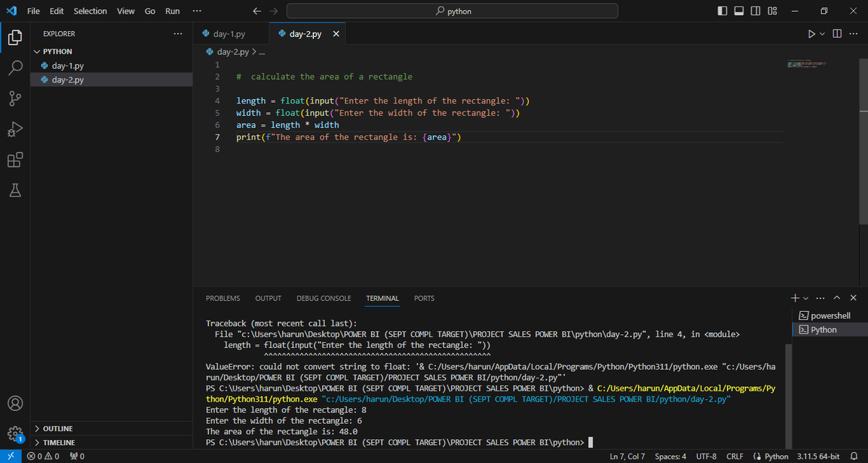The image size is (868, 463).
Task: Click the breadcrumb ellipsis after day-2.py
Action: click(x=262, y=52)
